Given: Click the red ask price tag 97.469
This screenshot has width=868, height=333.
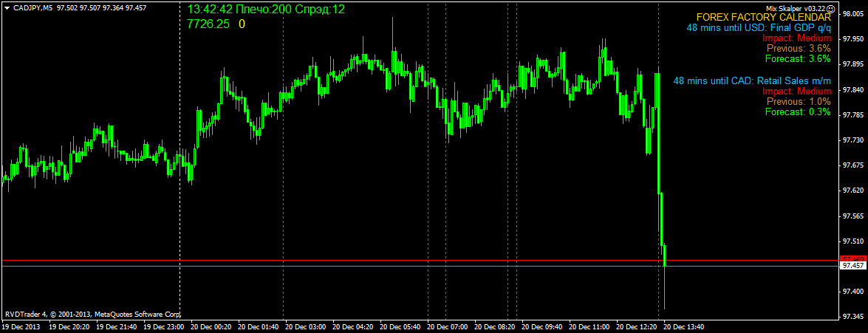Looking at the screenshot, I should (852, 259).
